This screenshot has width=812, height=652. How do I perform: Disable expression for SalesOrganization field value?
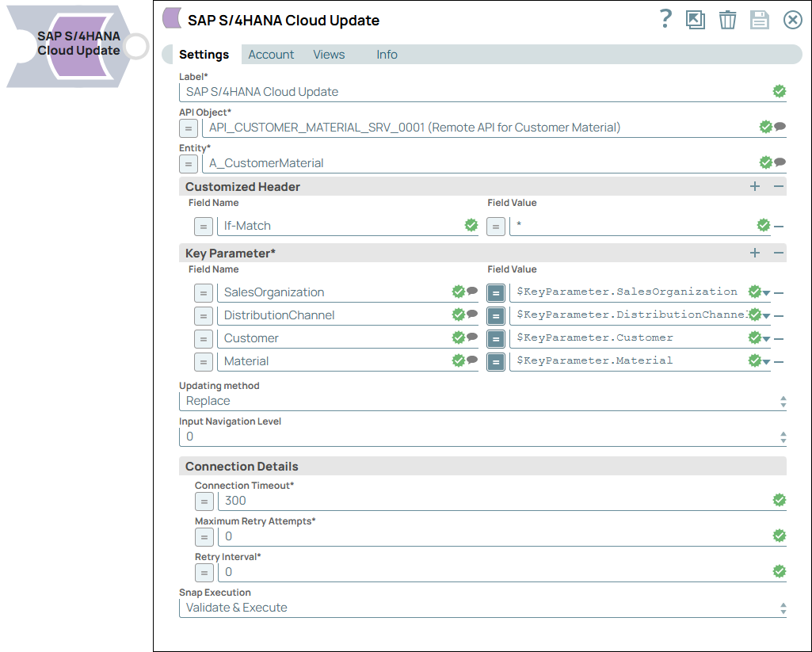coord(496,292)
